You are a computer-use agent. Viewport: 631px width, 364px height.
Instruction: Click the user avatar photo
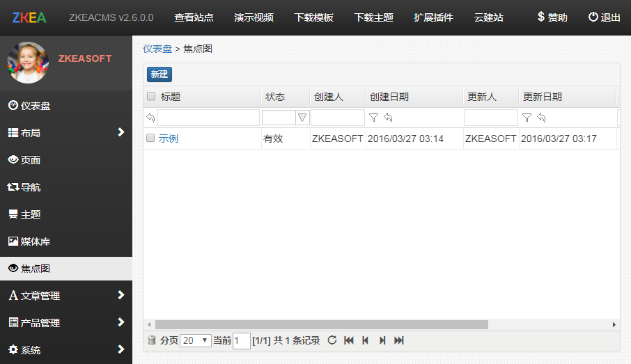pyautogui.click(x=28, y=63)
